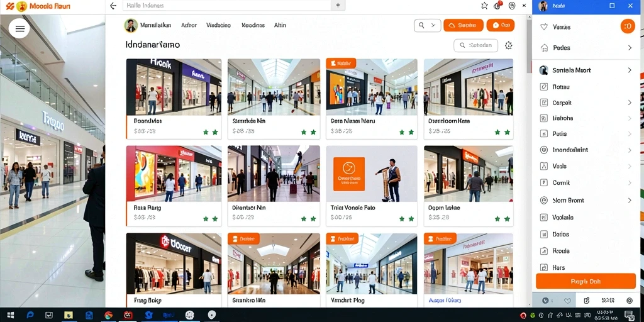Open the profile avatar beside Mannialiakar
The width and height of the screenshot is (644, 322).
pos(131,25)
